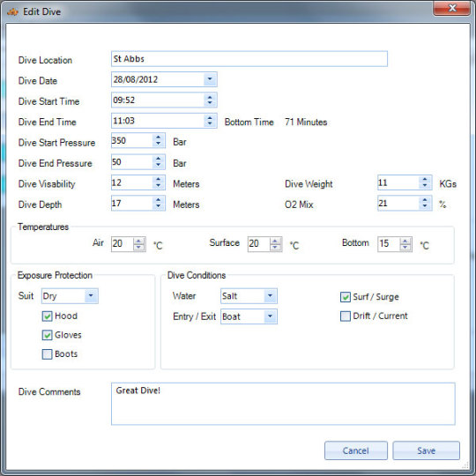This screenshot has width=476, height=476.
Task: Decrease Bottom temperature value
Action: (405, 248)
